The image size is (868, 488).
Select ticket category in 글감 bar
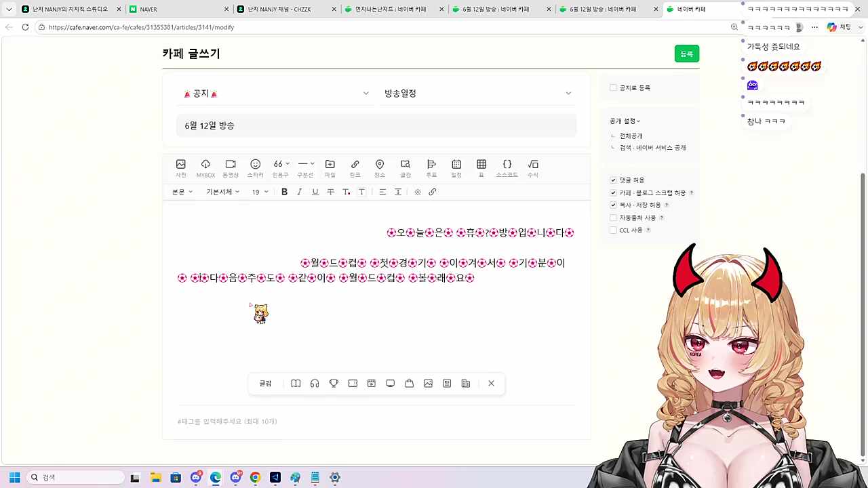(x=353, y=384)
